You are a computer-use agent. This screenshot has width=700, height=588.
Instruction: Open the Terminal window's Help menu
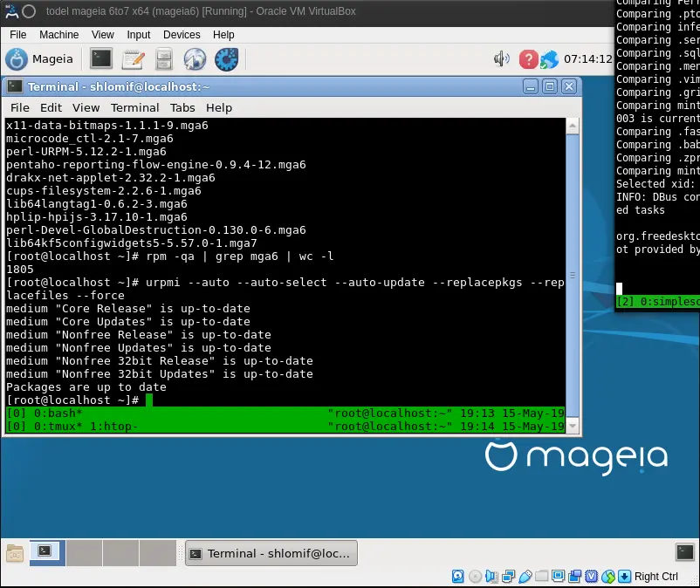[x=219, y=107]
